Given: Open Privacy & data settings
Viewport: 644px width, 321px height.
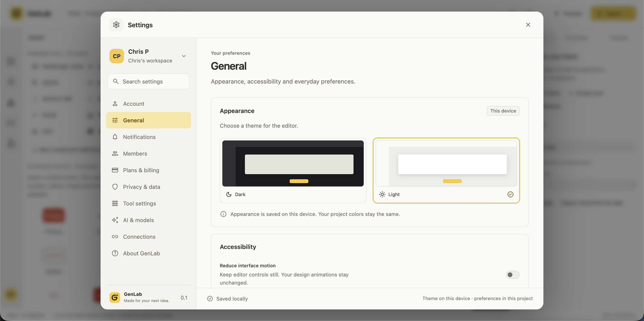Looking at the screenshot, I should pos(148,187).
